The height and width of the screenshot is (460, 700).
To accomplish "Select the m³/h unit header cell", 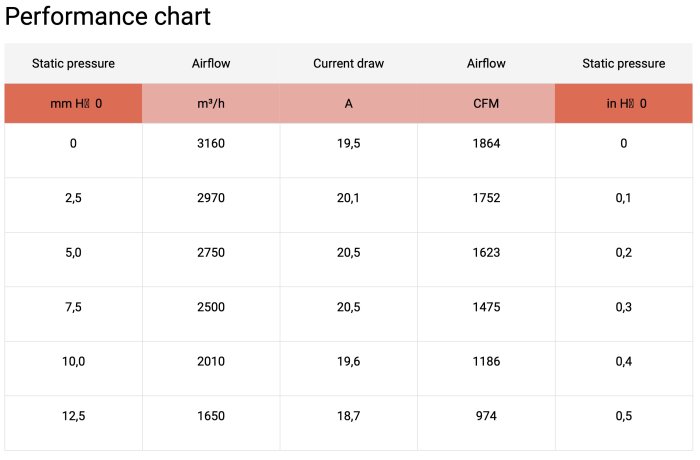I will tap(211, 103).
